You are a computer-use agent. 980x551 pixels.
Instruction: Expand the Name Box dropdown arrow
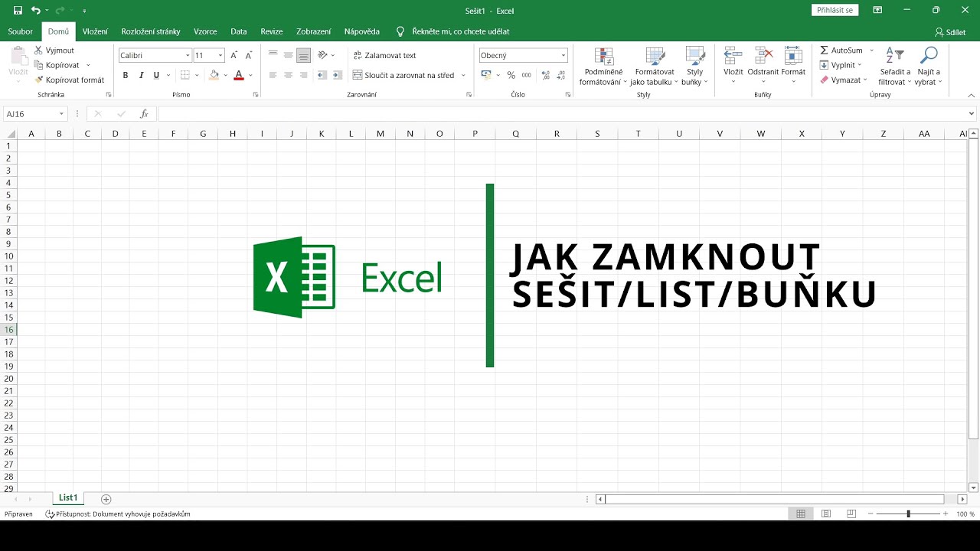point(61,114)
